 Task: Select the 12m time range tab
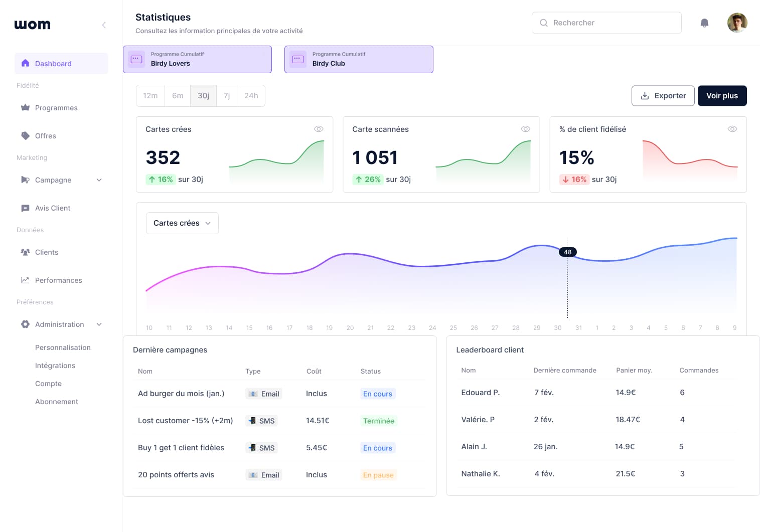point(150,96)
